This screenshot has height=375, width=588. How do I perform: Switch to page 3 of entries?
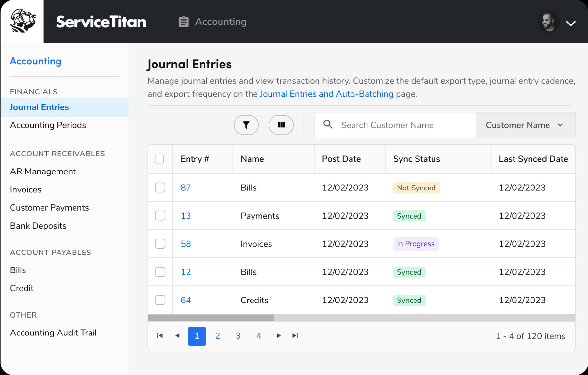coord(238,336)
